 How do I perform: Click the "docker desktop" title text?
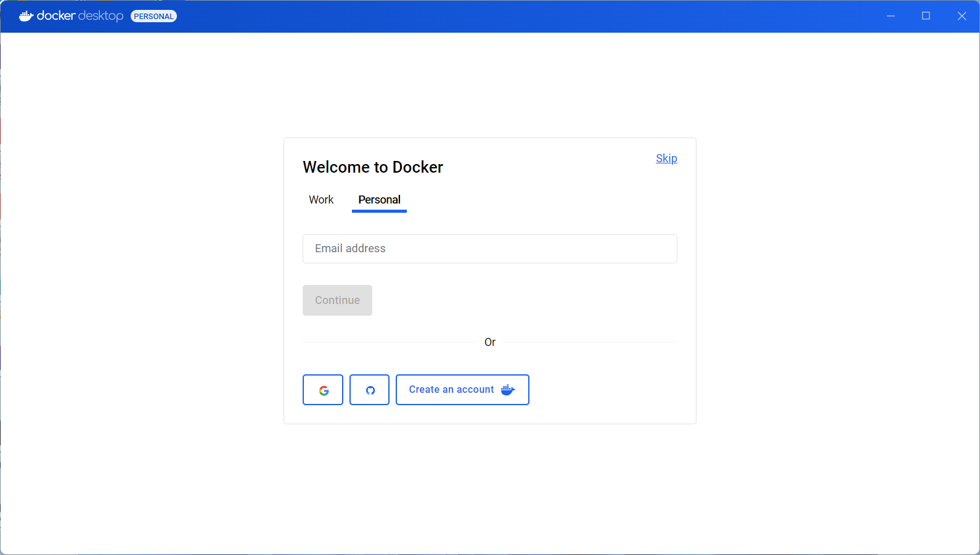point(80,16)
